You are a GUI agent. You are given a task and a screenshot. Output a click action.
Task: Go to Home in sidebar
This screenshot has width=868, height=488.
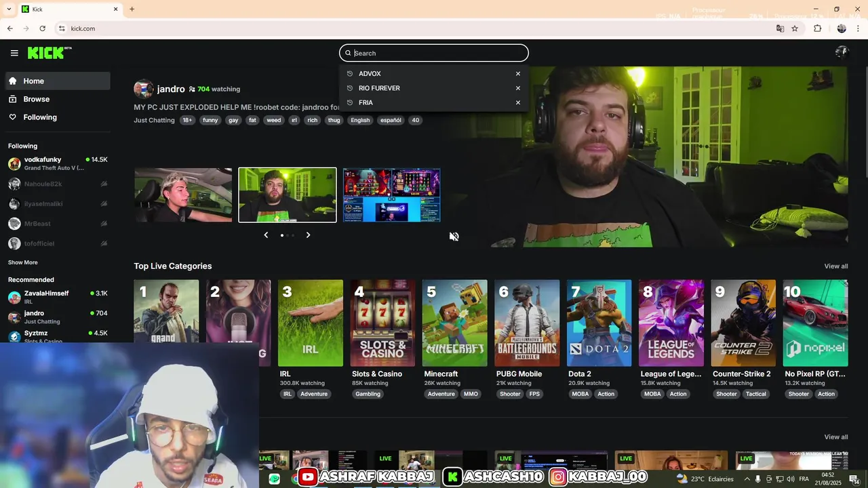[58, 81]
